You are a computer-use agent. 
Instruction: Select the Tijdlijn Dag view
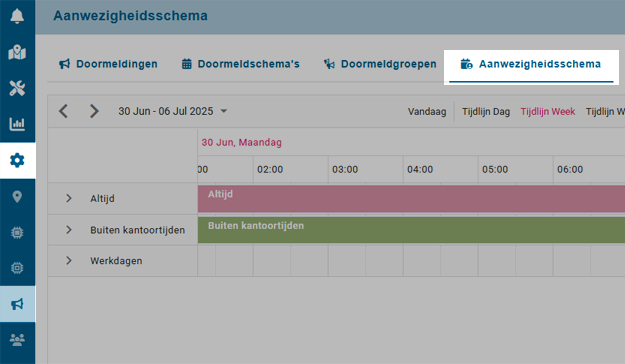486,112
